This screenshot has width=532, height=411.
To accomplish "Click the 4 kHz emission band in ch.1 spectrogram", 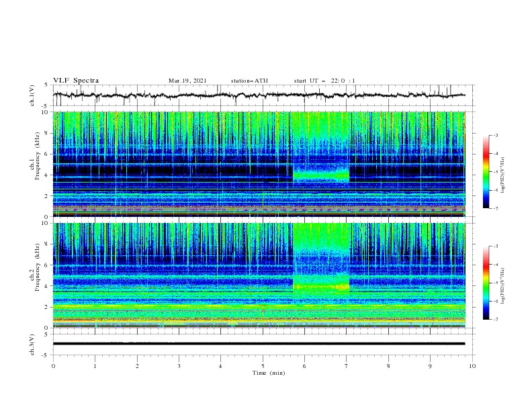I will pyautogui.click(x=321, y=176).
